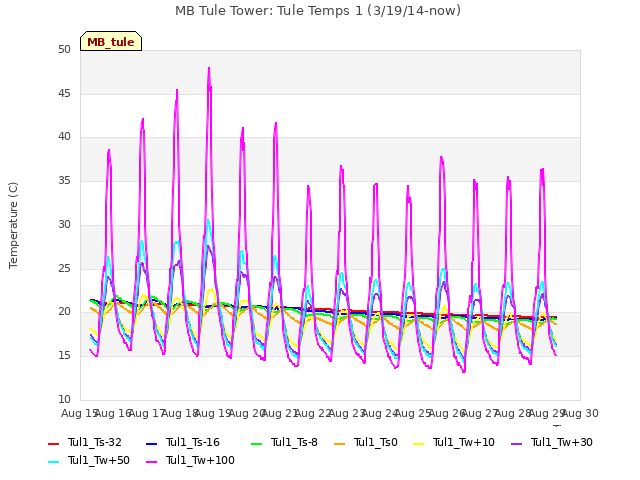
Task: Select the Tul1_Ts-32 legend label
Action: click(95, 442)
